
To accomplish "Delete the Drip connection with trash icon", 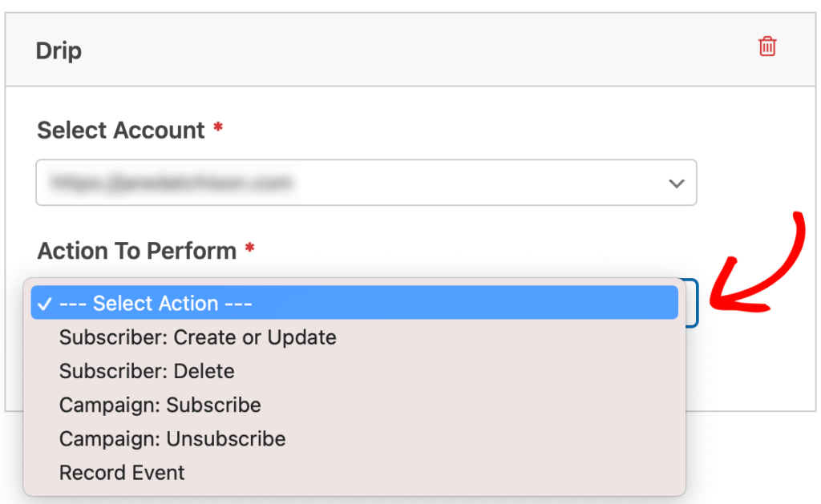I will [x=767, y=46].
